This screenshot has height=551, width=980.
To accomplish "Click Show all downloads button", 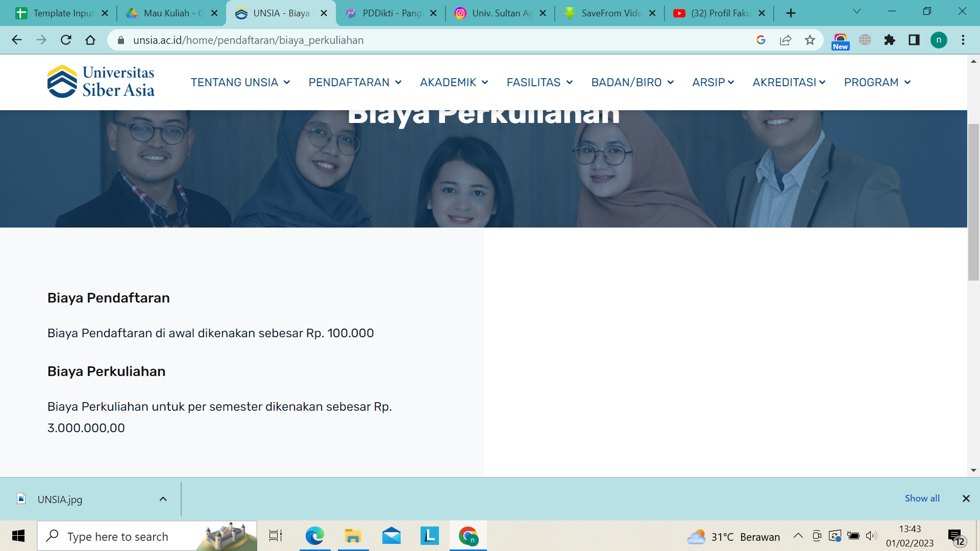I will coord(922,498).
